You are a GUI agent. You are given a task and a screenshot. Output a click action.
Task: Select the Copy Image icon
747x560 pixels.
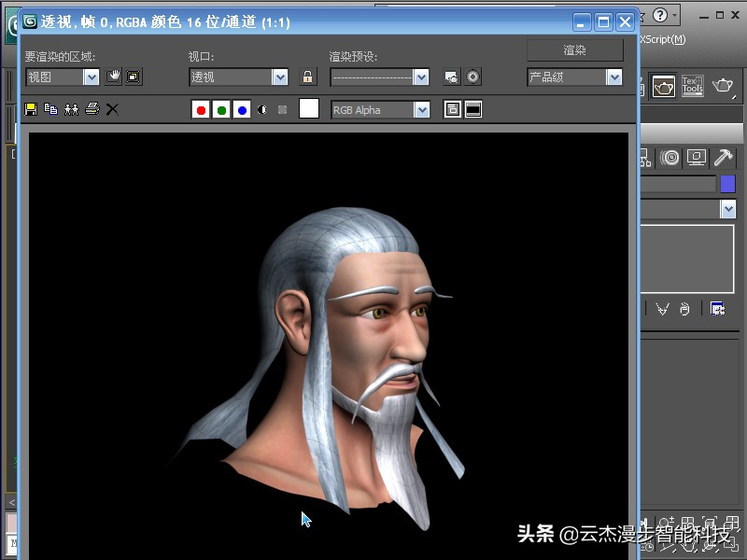[x=50, y=108]
